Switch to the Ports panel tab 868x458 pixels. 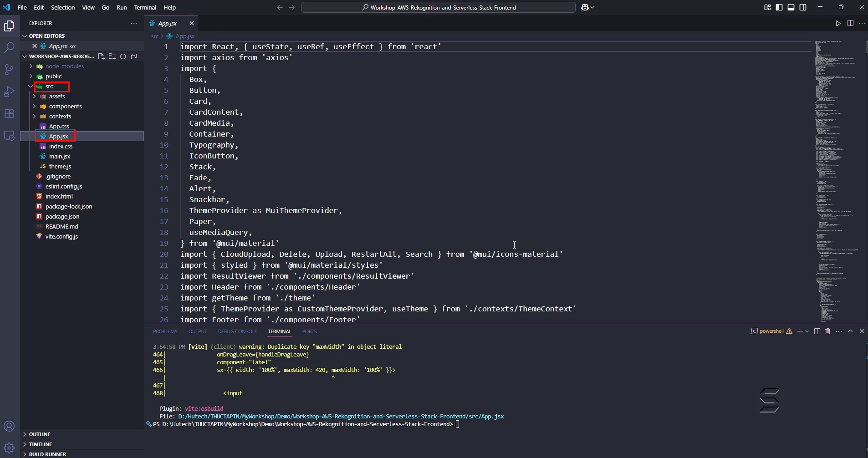coord(309,331)
